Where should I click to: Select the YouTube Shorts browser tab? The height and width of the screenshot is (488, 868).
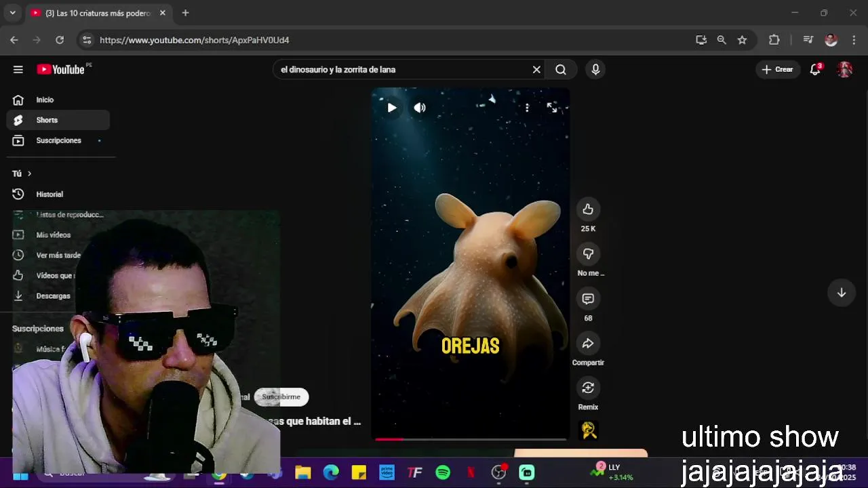[98, 13]
